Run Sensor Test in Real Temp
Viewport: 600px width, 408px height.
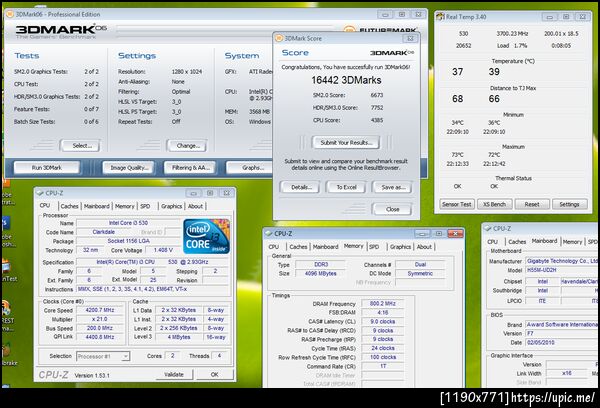pyautogui.click(x=457, y=204)
